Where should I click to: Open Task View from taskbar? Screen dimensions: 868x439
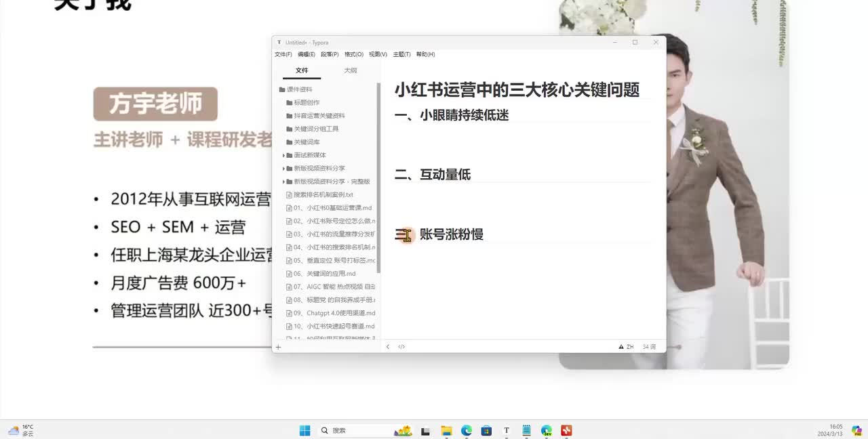click(425, 430)
